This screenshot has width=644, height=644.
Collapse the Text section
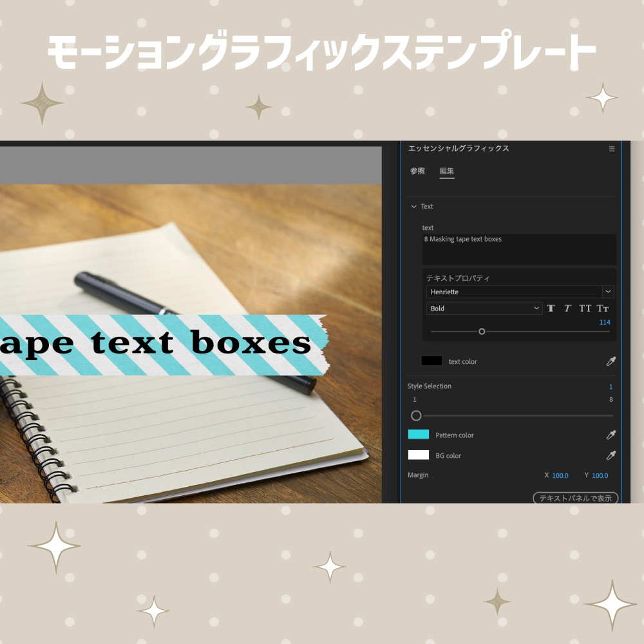click(414, 206)
